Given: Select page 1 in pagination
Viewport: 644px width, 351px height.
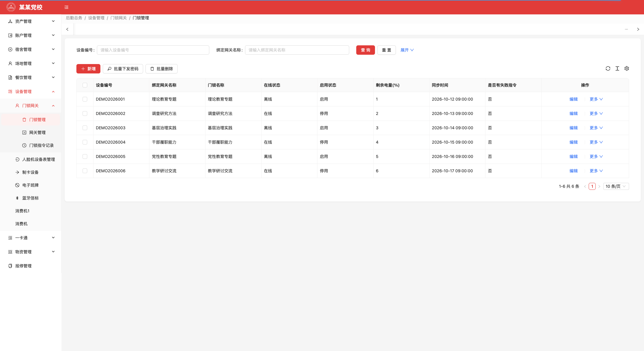Looking at the screenshot, I should click(592, 186).
